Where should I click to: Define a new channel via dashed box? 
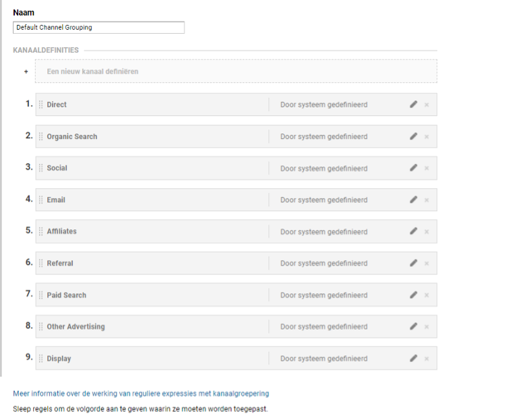(236, 71)
